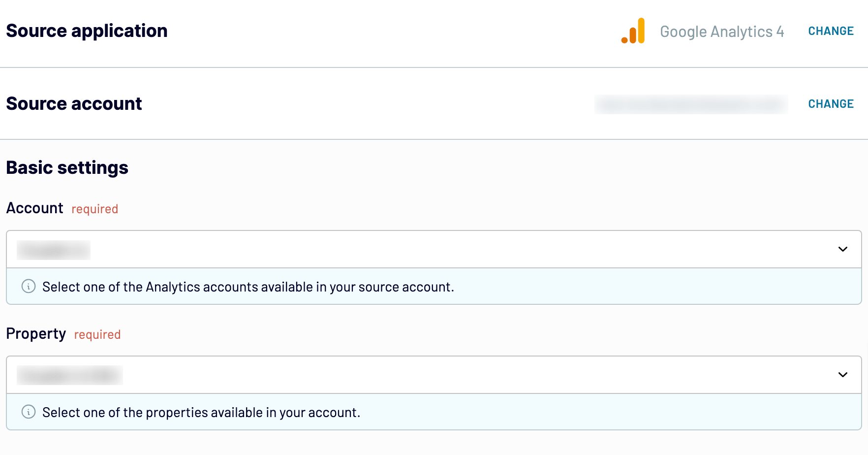Image resolution: width=868 pixels, height=455 pixels.
Task: Expand the Account dropdown chevron
Action: coord(842,249)
